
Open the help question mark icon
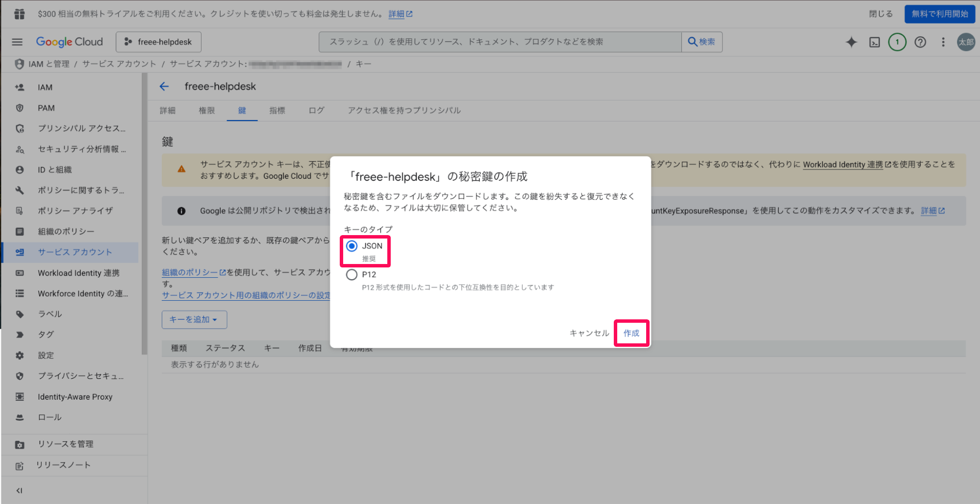click(920, 42)
